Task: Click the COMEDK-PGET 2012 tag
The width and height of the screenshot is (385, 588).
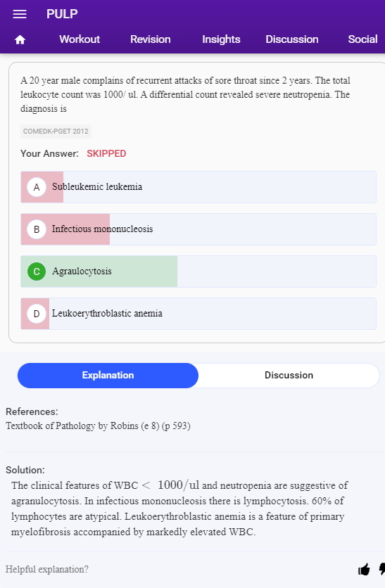Action: 56,132
